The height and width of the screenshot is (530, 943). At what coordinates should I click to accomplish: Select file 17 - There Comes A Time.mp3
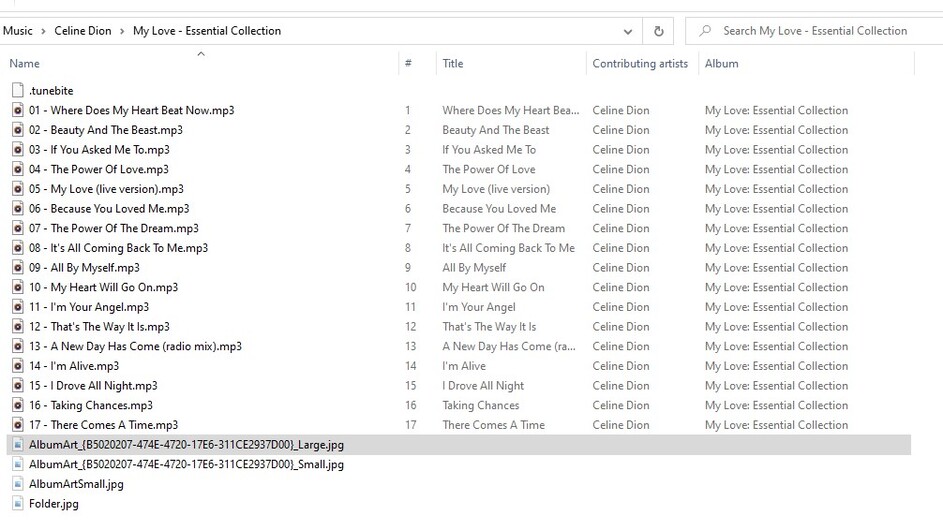103,425
